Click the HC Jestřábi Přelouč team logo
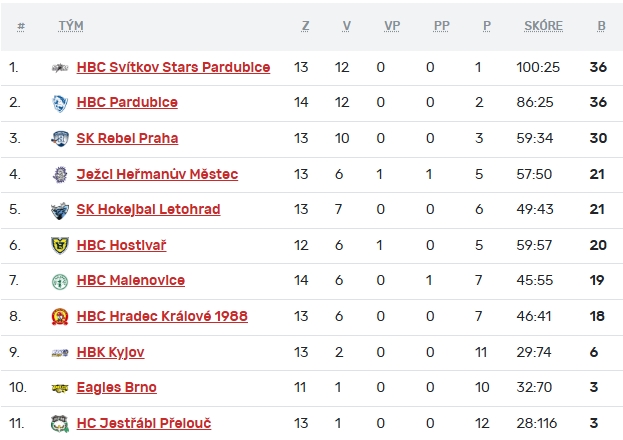This screenshot has width=623, height=440. [x=60, y=424]
